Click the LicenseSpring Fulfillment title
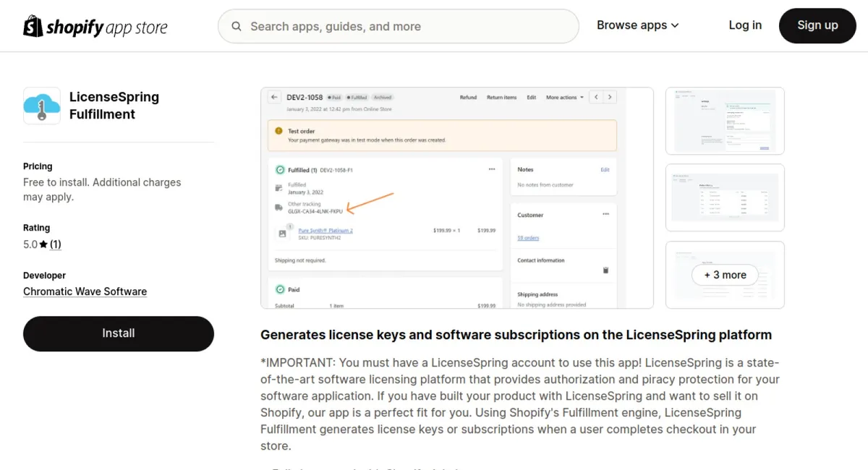 (x=114, y=106)
